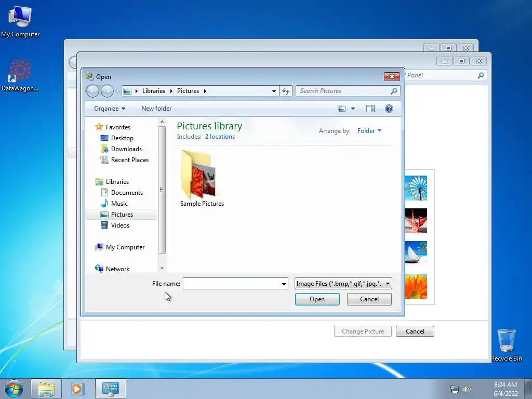Select My Computer in navigation pane
Screen dimensions: 532x399
coord(125,247)
